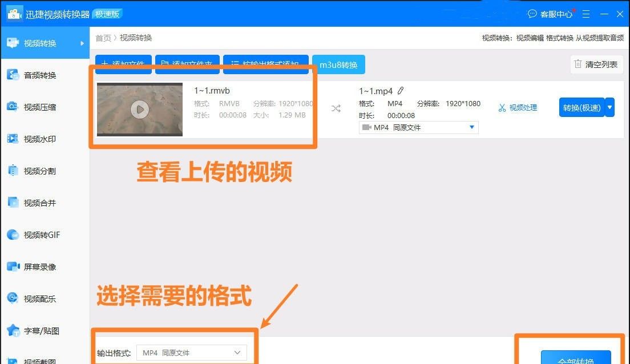Viewport: 630px width, 364px height.
Task: Click the pencil icon to rename 1~1.mp4
Action: coord(401,90)
